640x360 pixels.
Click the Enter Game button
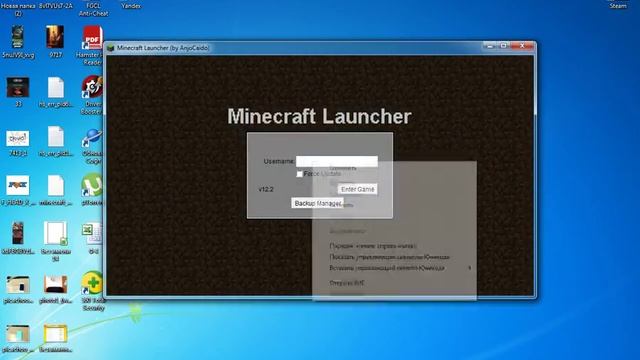(x=358, y=189)
